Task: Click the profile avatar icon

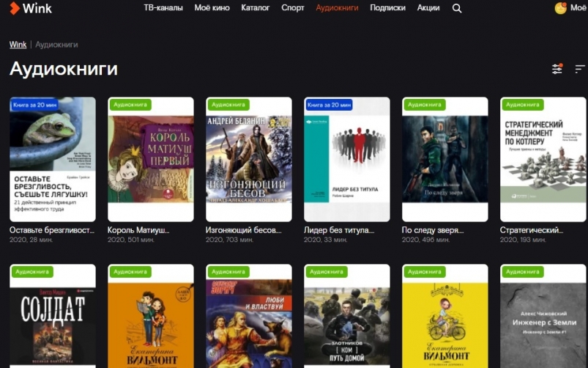Action: click(x=561, y=8)
